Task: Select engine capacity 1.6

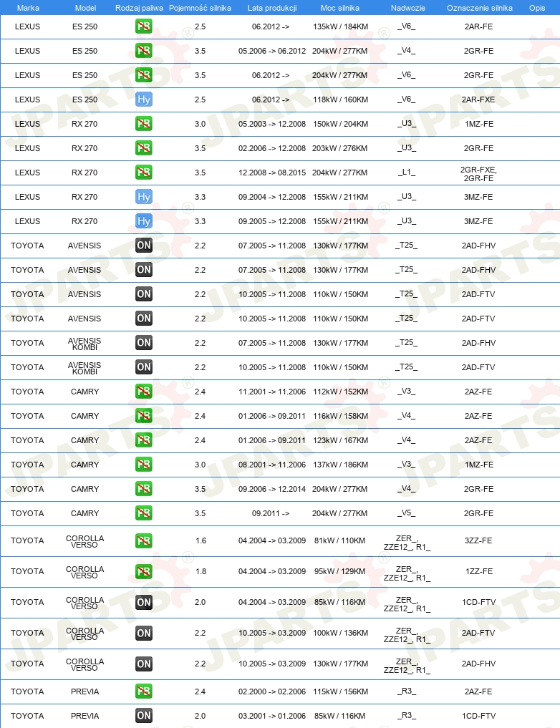Action: (x=201, y=540)
